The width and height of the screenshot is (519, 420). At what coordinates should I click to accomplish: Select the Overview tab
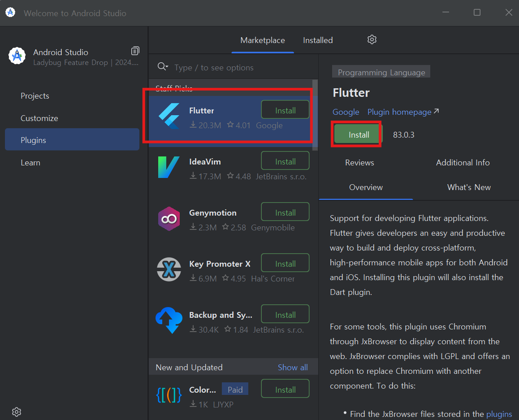tap(366, 187)
